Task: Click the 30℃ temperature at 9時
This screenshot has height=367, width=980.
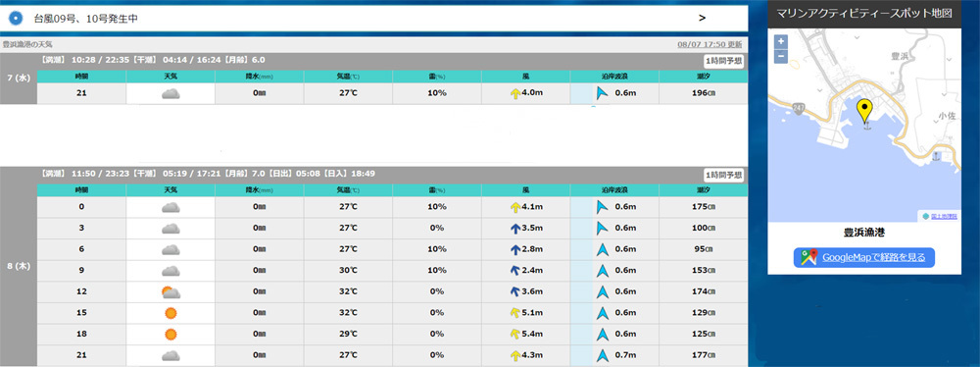Action: 348,271
